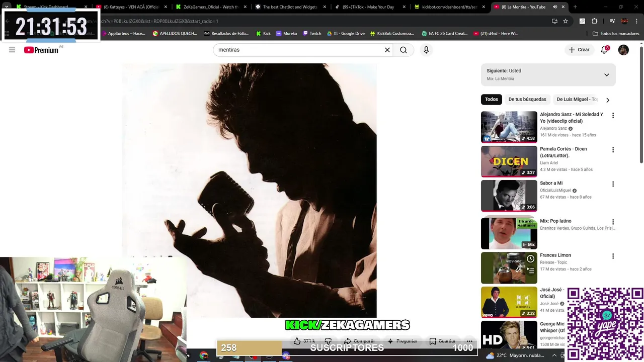
Task: Open Alejandro Sanz channel link
Action: point(553,128)
